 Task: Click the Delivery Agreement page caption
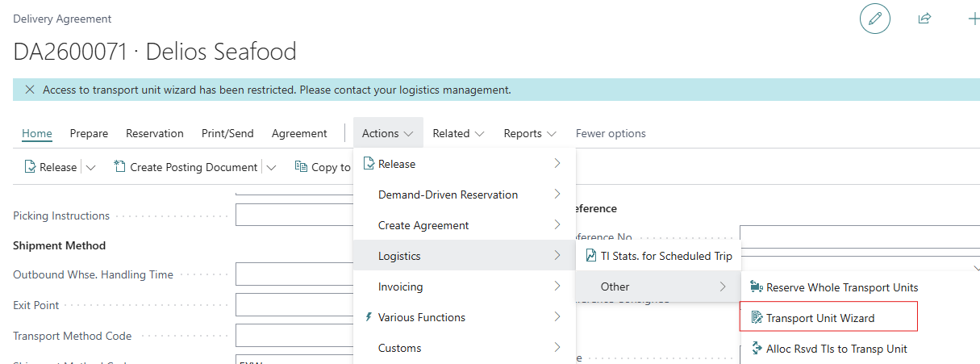point(62,19)
